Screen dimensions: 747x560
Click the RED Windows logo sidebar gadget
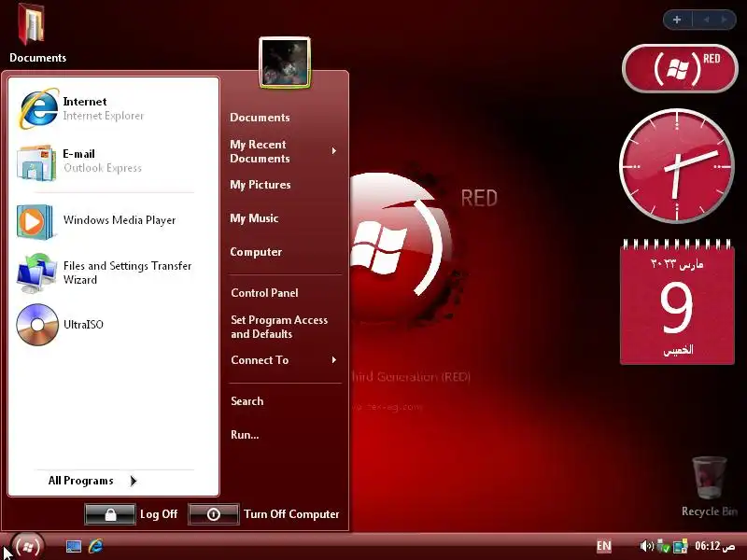(680, 68)
